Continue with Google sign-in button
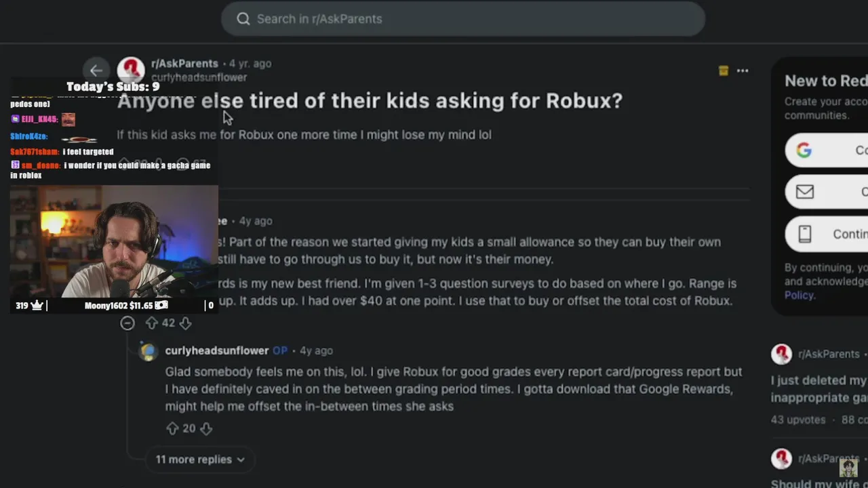The width and height of the screenshot is (868, 488). (827, 150)
